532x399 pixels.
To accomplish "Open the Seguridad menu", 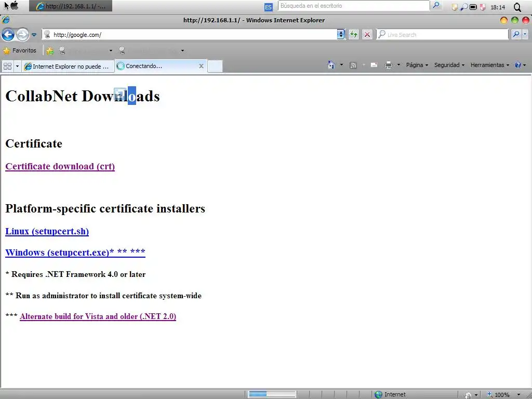I will [x=449, y=65].
